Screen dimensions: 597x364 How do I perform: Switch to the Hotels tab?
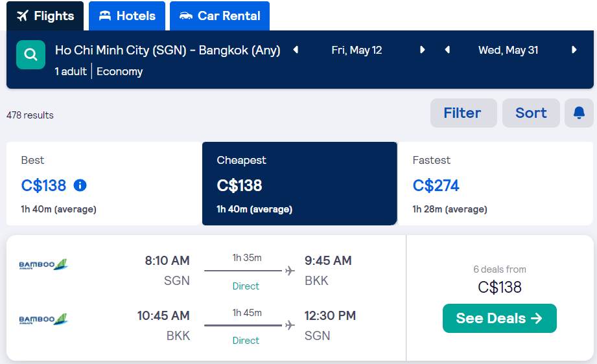(x=127, y=16)
